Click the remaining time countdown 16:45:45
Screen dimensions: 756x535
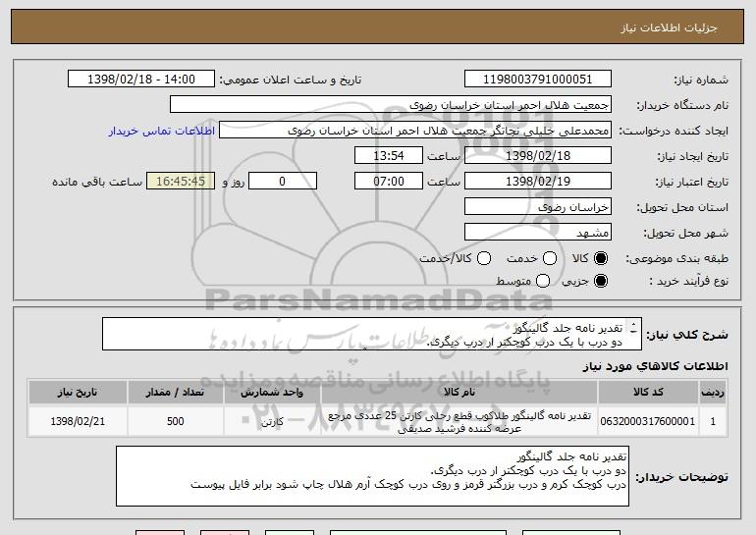point(181,182)
